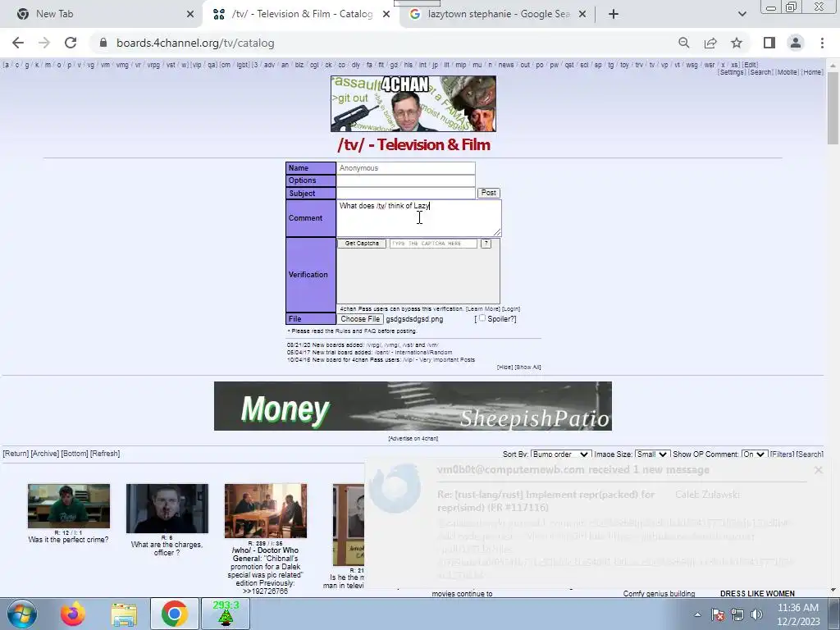The image size is (840, 630).
Task: Dismiss the new message notification popup
Action: click(818, 470)
